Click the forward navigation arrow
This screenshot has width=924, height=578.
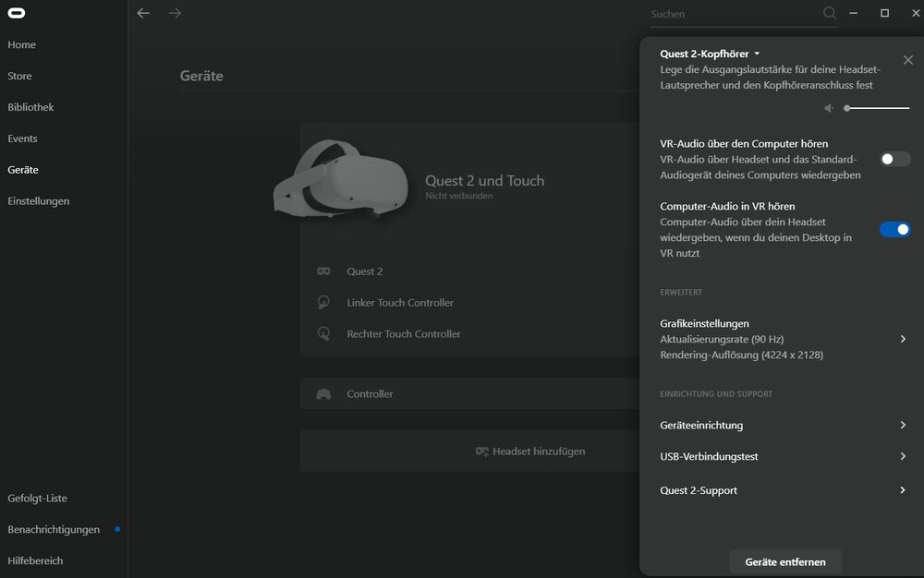click(175, 13)
